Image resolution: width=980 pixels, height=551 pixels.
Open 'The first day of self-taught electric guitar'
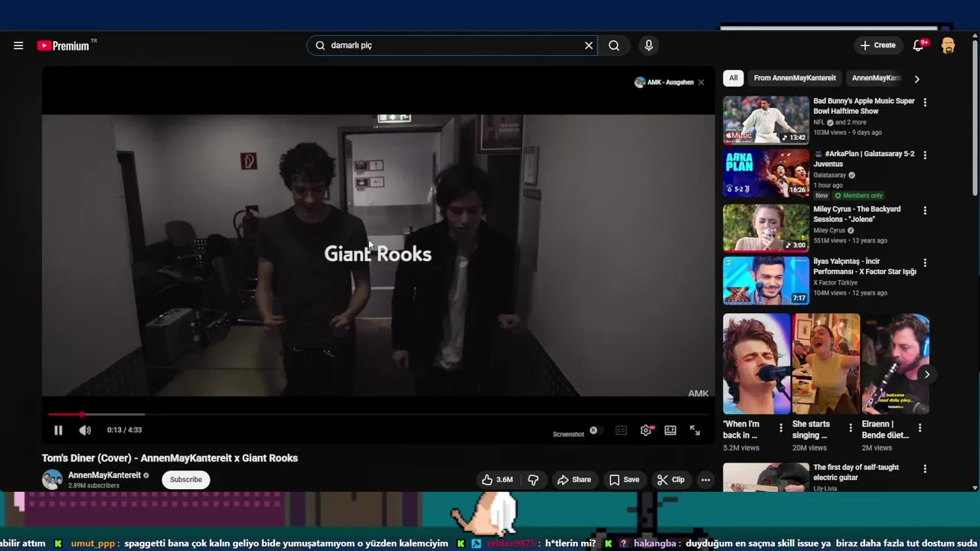[x=856, y=472]
